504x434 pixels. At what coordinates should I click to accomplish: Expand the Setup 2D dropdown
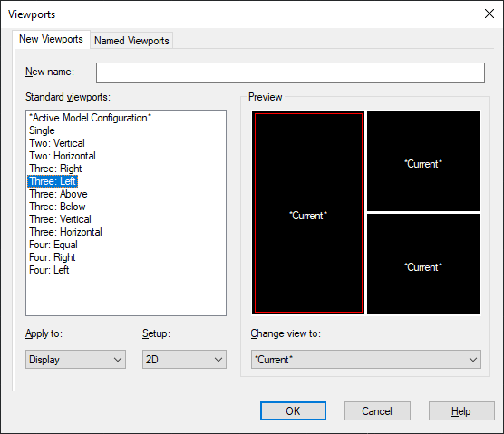tap(184, 359)
